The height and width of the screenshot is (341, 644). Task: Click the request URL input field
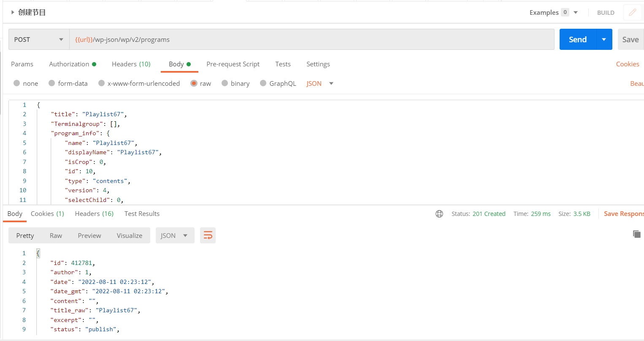click(x=312, y=39)
